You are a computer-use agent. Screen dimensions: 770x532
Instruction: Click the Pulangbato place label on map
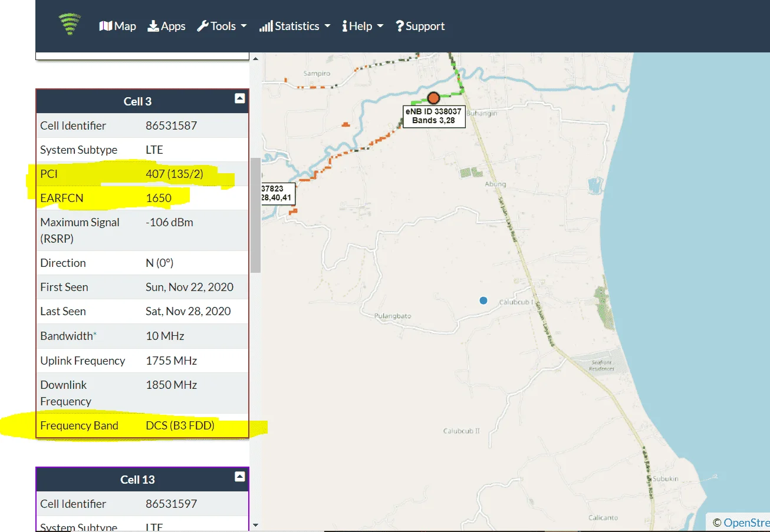tap(393, 316)
